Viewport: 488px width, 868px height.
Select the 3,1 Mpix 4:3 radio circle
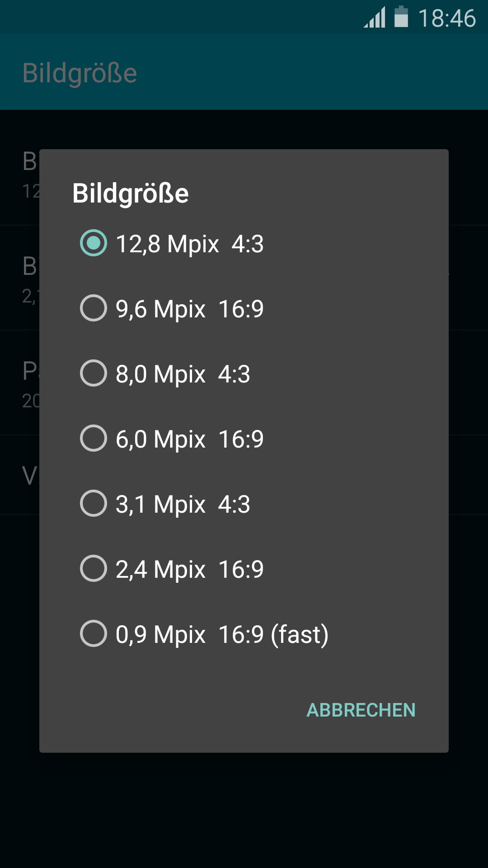coord(94,504)
